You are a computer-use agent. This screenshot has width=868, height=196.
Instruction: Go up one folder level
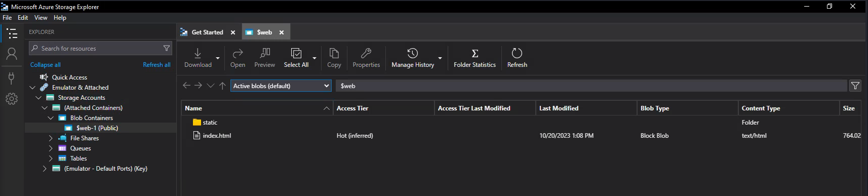tap(222, 86)
